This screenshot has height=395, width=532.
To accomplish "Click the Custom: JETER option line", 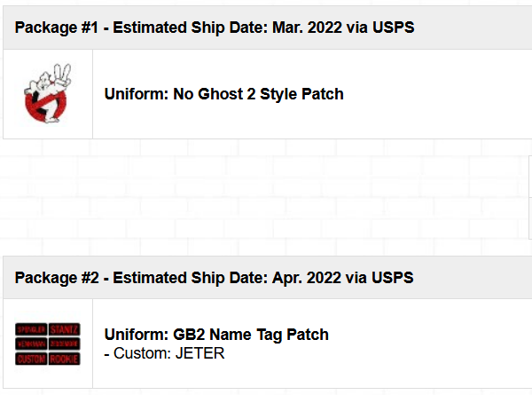I will tap(164, 353).
